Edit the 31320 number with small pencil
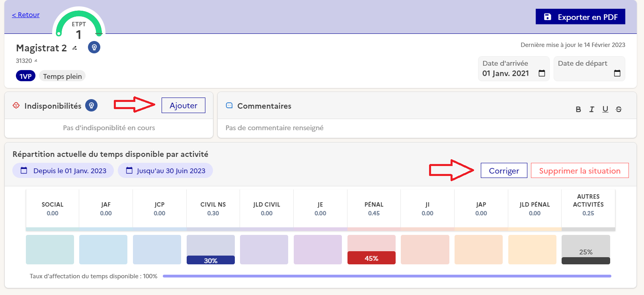The width and height of the screenshot is (644, 295). pos(36,61)
